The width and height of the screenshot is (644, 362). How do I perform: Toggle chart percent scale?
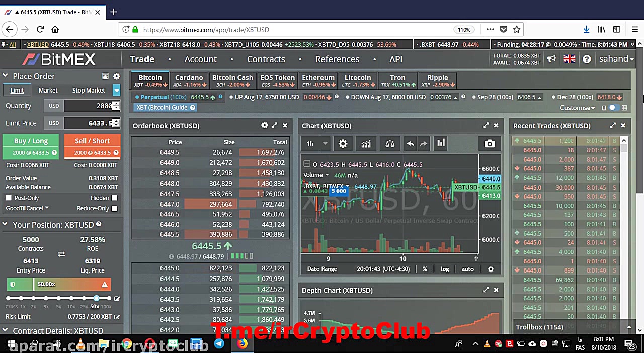click(425, 269)
